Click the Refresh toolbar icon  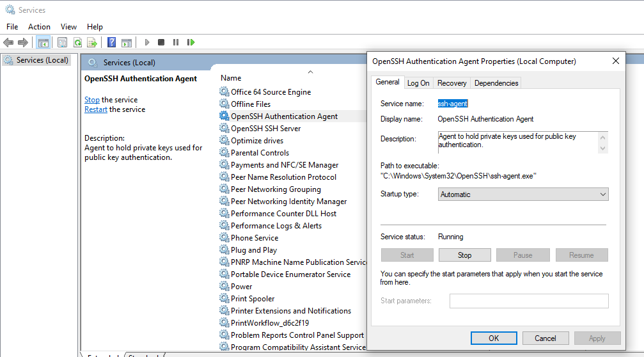pos(77,42)
